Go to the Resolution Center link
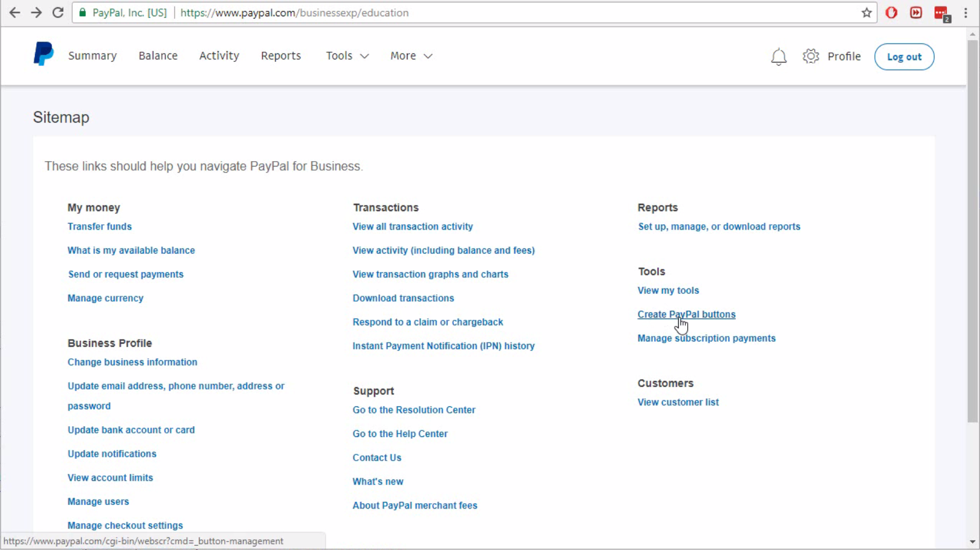The height and width of the screenshot is (550, 980). point(414,410)
